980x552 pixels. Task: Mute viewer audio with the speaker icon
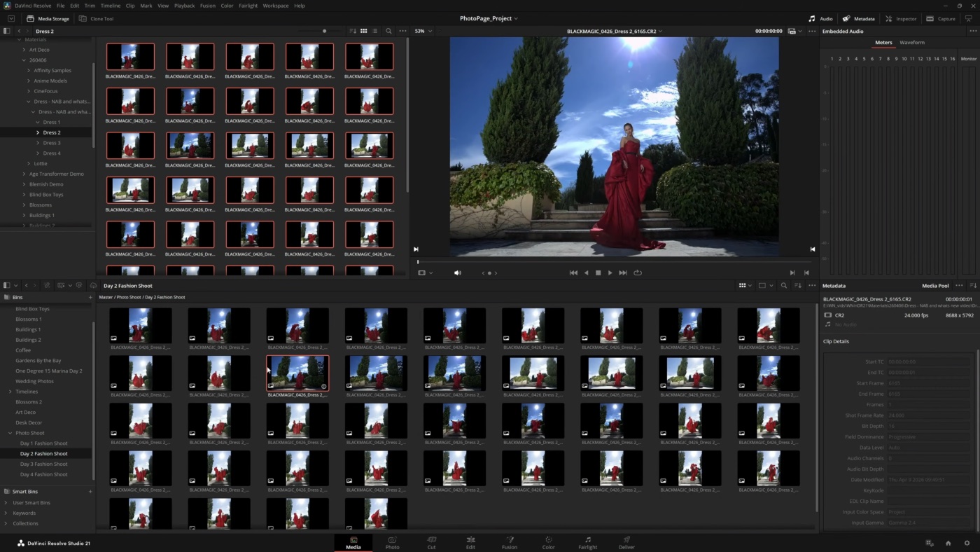458,273
